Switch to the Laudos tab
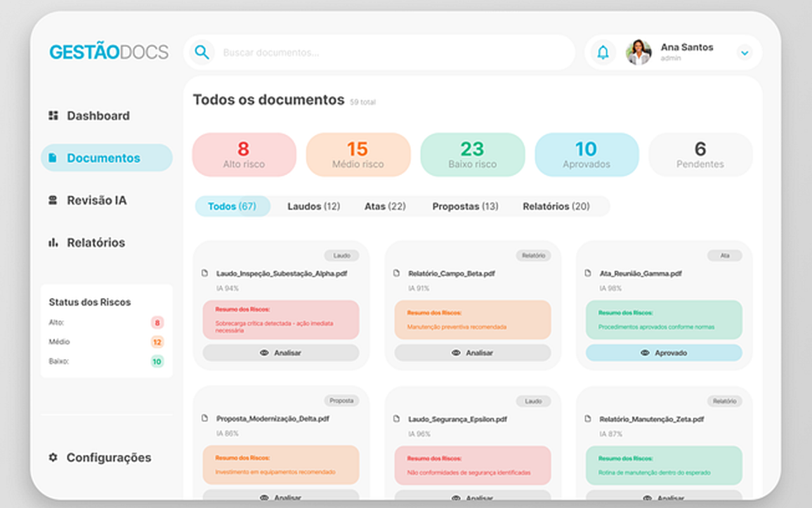The width and height of the screenshot is (812, 508). (313, 206)
